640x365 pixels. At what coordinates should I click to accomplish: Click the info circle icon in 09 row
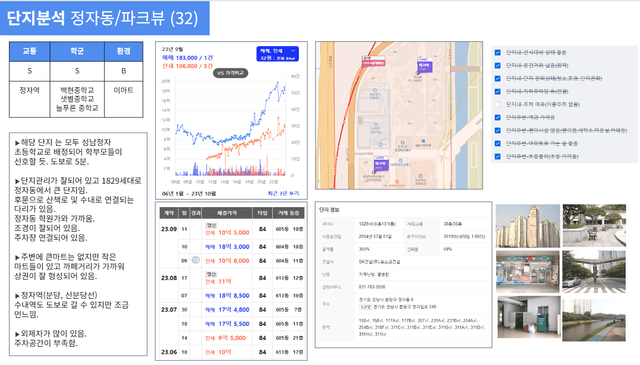196,260
